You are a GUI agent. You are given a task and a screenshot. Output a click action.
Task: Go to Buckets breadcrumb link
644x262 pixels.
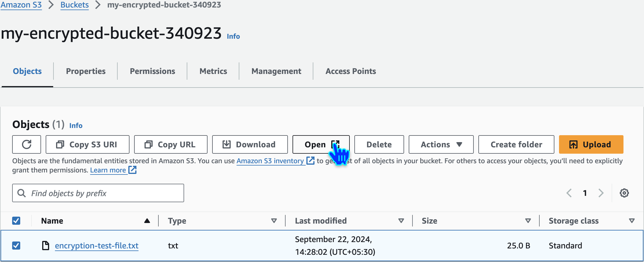coord(75,5)
